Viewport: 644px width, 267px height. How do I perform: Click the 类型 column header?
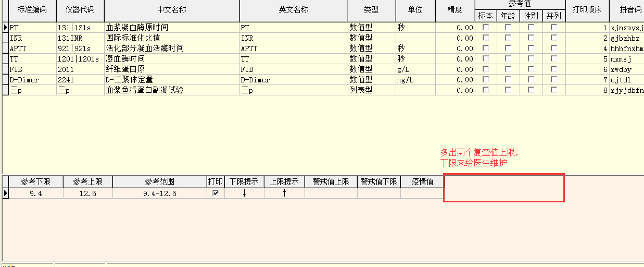tap(372, 10)
